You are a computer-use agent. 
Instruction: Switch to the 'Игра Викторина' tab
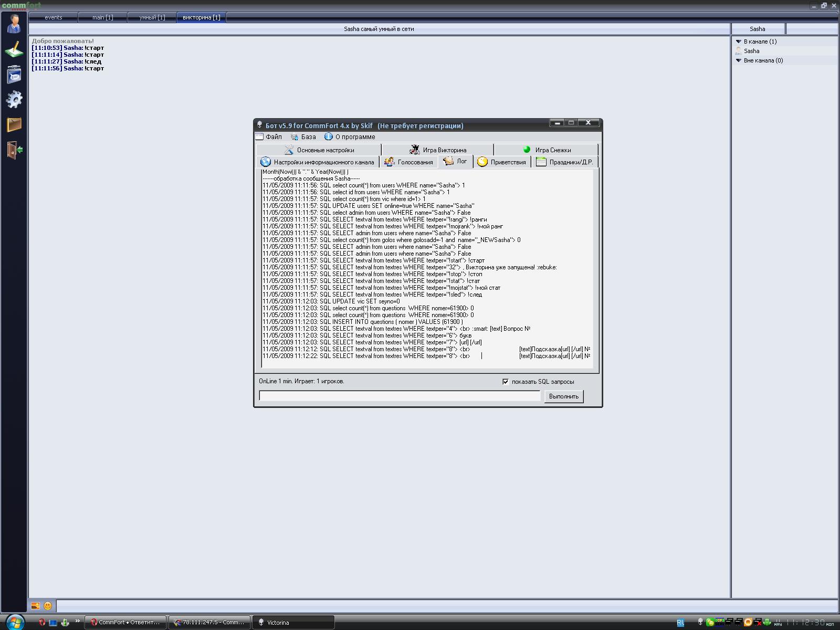click(438, 150)
